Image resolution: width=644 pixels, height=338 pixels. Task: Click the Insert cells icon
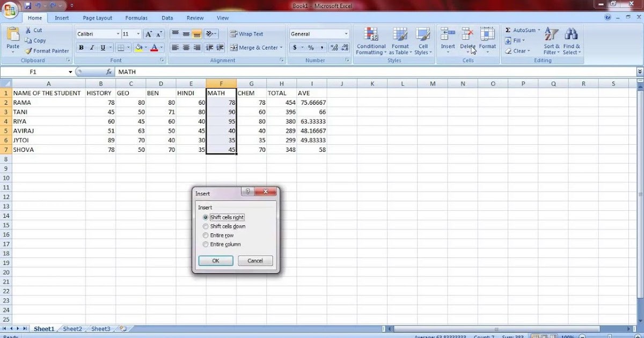[448, 34]
